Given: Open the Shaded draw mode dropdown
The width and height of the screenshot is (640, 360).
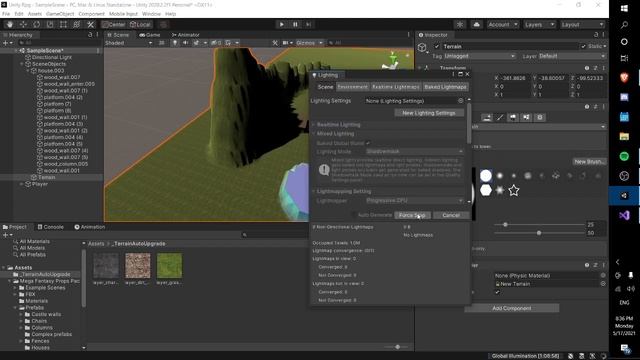Looking at the screenshot, I should (129, 43).
